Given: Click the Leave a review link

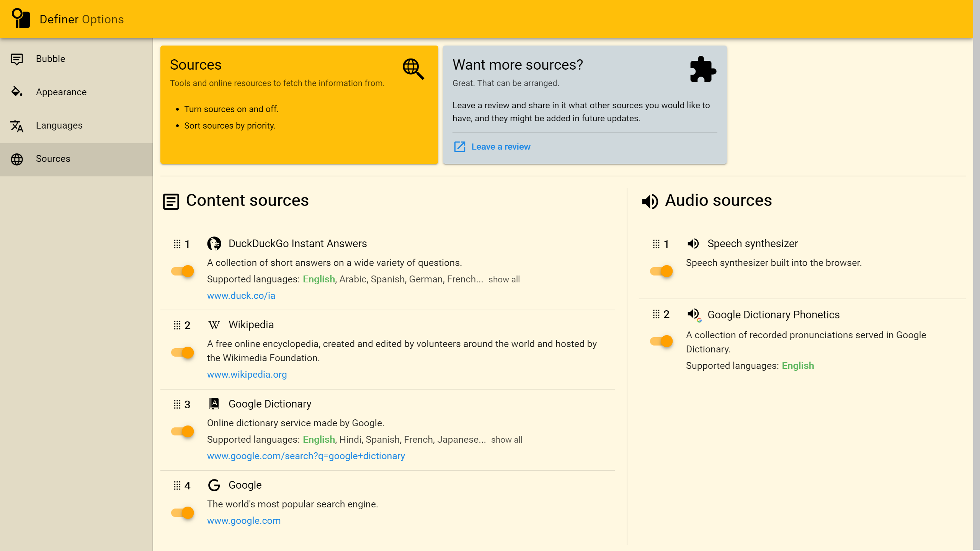Looking at the screenshot, I should tap(500, 147).
